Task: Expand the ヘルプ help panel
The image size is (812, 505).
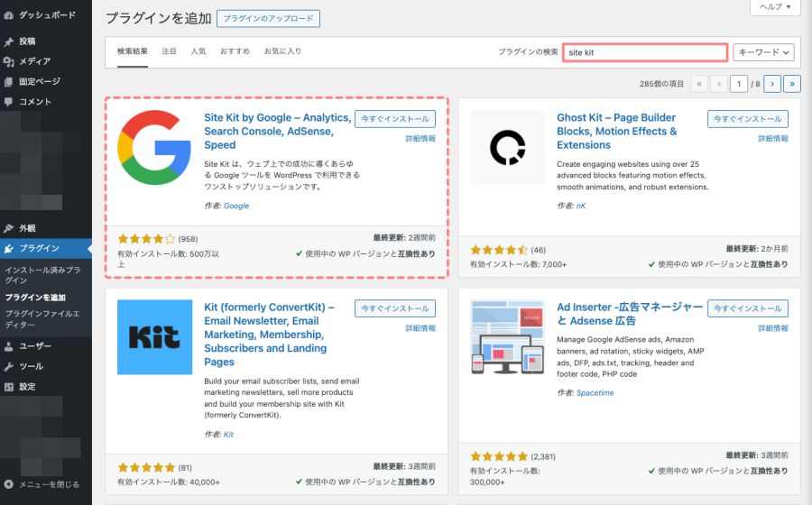Action: point(775,6)
